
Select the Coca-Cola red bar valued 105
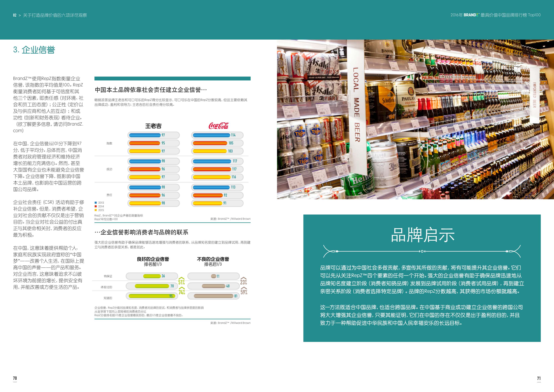(x=210, y=143)
